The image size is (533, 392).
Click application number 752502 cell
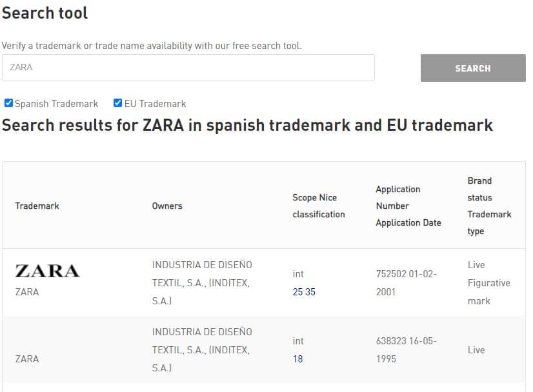(x=407, y=282)
